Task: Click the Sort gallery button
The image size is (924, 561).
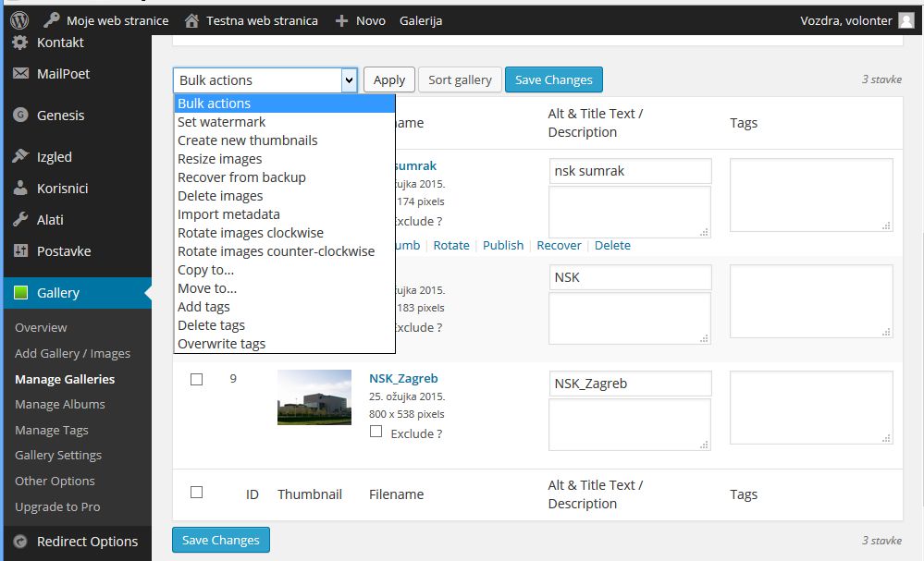Action: pos(460,80)
